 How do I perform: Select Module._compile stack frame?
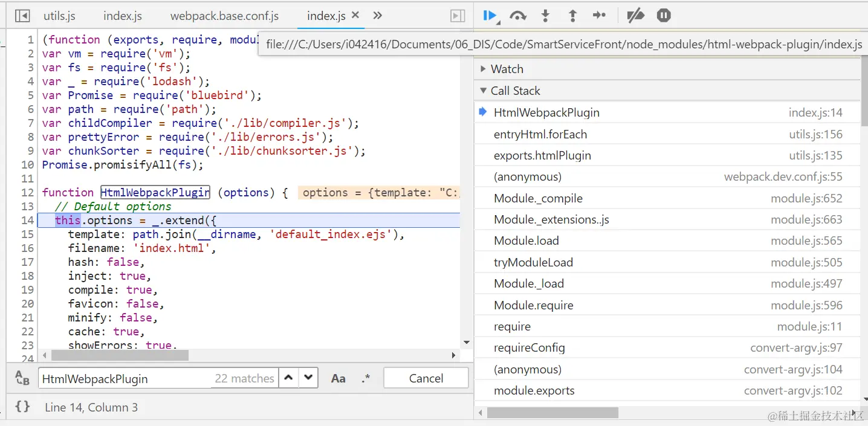[x=667, y=198]
